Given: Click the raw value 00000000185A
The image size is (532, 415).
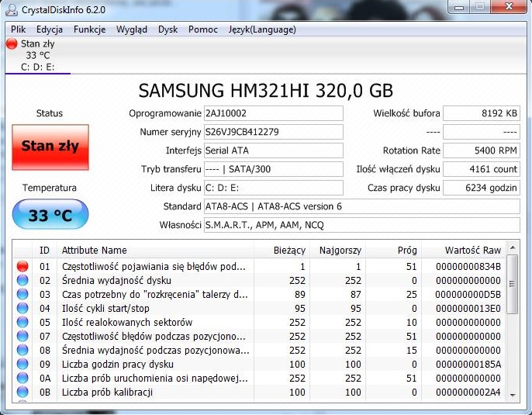Looking at the screenshot, I should click(x=468, y=364).
